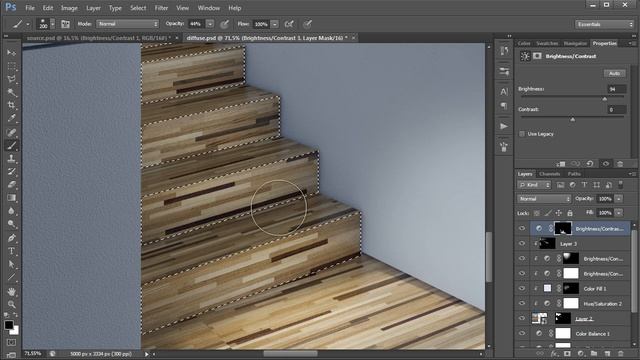The image size is (640, 360).
Task: Open the brush preset picker arrow
Action: click(52, 24)
